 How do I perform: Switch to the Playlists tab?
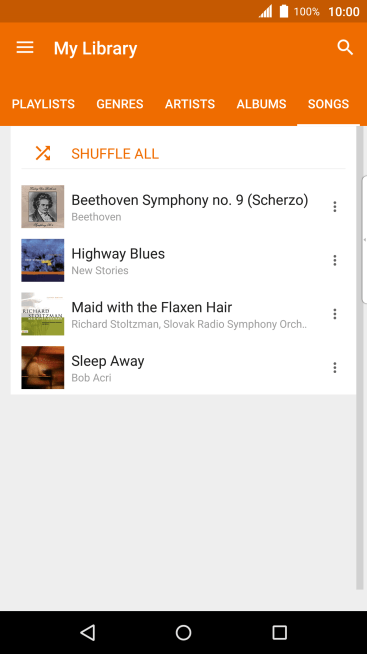43,104
